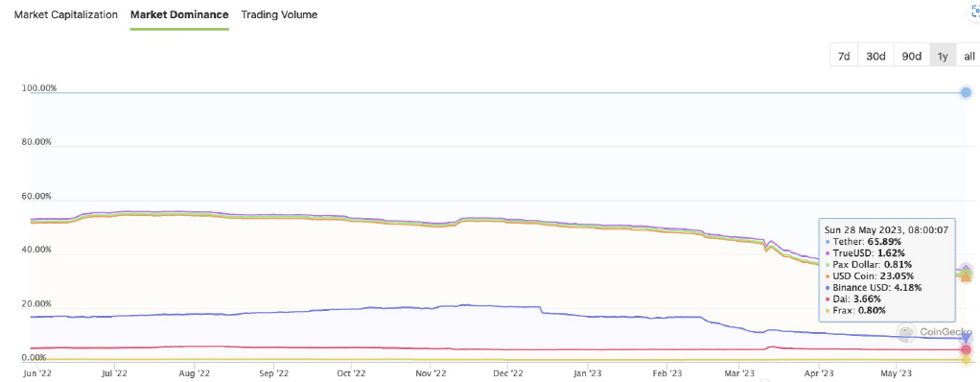Click the Tether blue circle marker at 100%
Screen dimensions: 980x382
(x=966, y=92)
